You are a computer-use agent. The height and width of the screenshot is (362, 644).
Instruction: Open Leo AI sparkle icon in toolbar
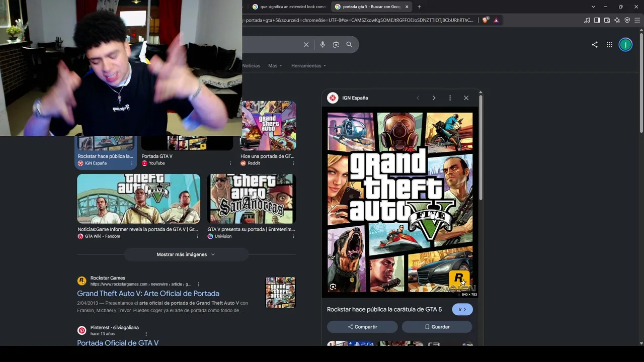617,20
